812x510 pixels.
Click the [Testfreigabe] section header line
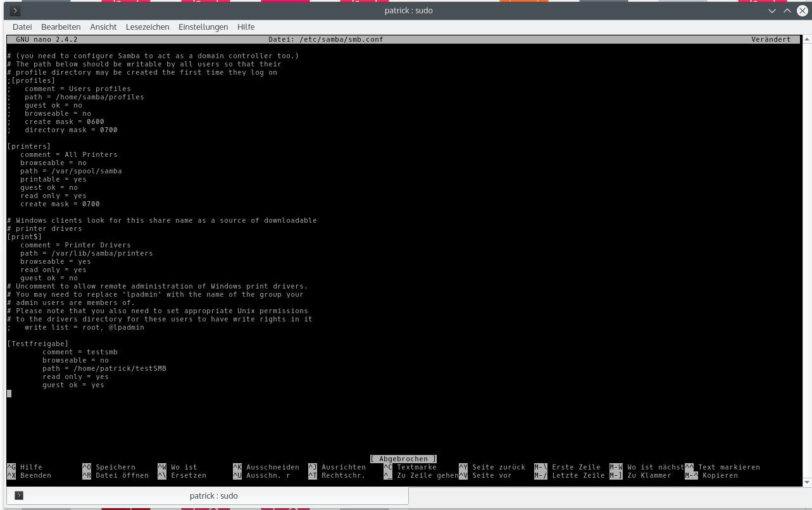pos(38,344)
